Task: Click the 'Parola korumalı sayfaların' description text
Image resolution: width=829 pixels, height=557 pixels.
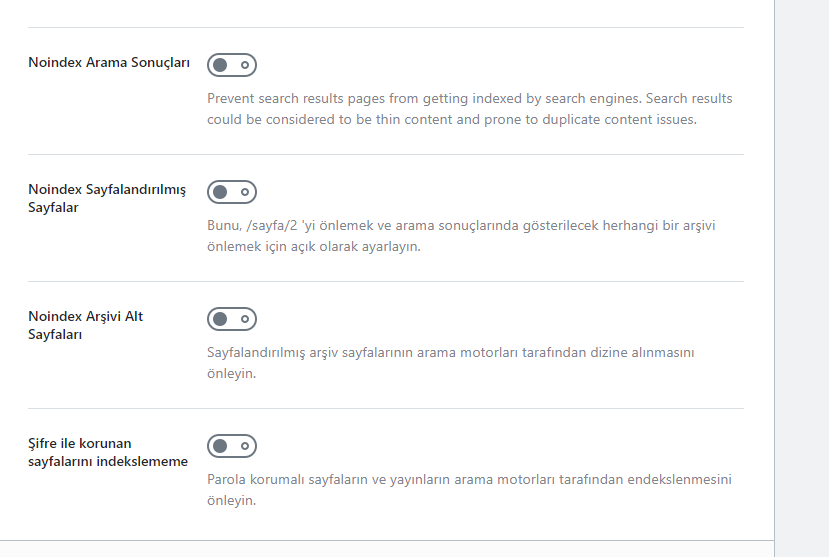Action: click(x=469, y=489)
